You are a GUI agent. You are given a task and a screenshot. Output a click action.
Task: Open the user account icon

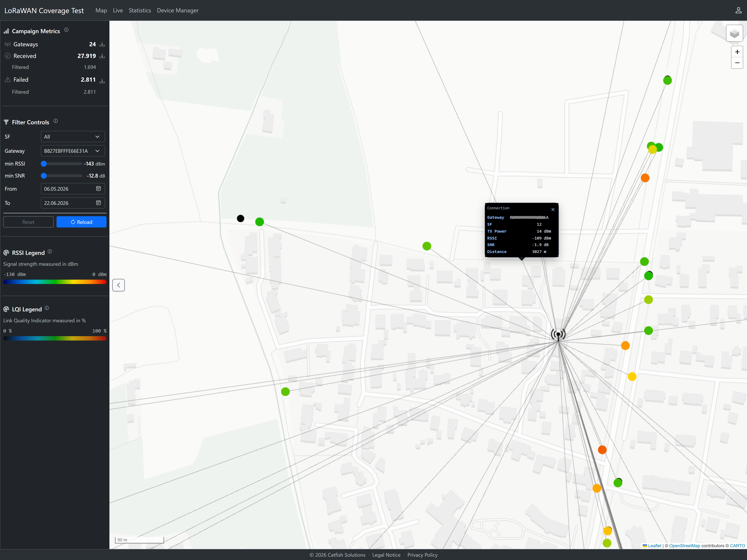(739, 10)
